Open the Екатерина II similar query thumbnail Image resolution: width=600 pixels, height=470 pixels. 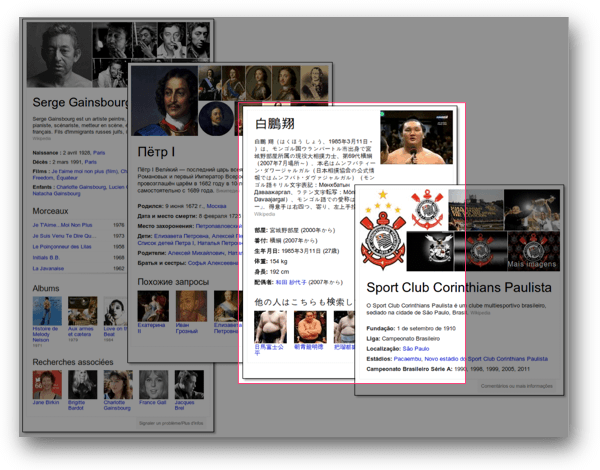coord(153,306)
